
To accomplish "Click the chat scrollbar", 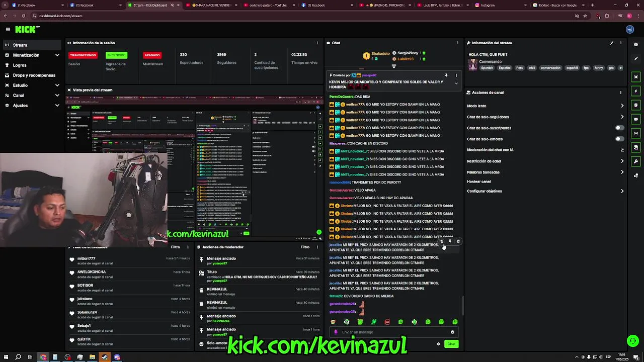I will point(463,306).
